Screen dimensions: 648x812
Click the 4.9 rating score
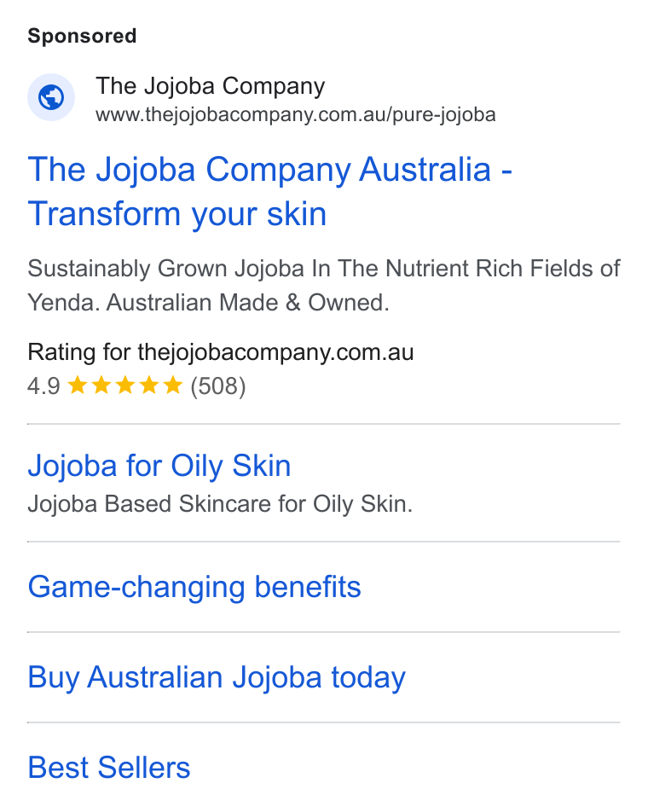[x=44, y=386]
